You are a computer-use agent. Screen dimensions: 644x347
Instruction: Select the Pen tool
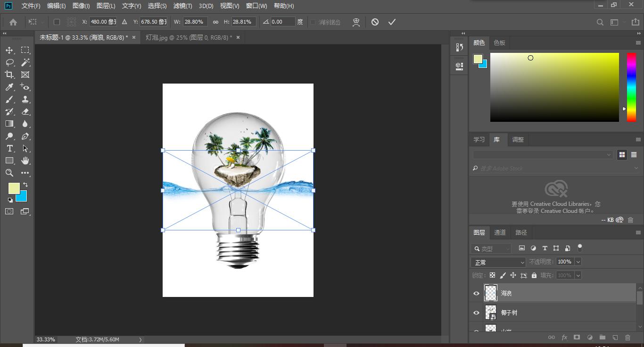(x=25, y=136)
